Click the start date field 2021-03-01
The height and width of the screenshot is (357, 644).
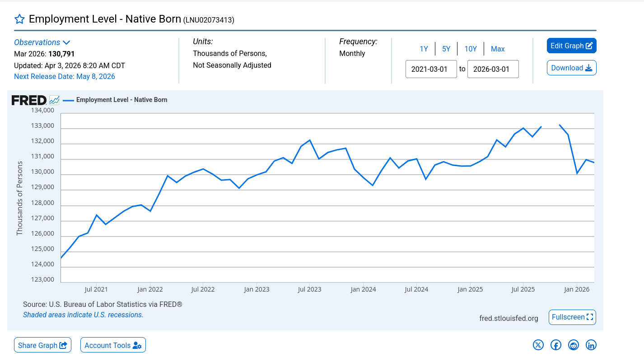[431, 69]
